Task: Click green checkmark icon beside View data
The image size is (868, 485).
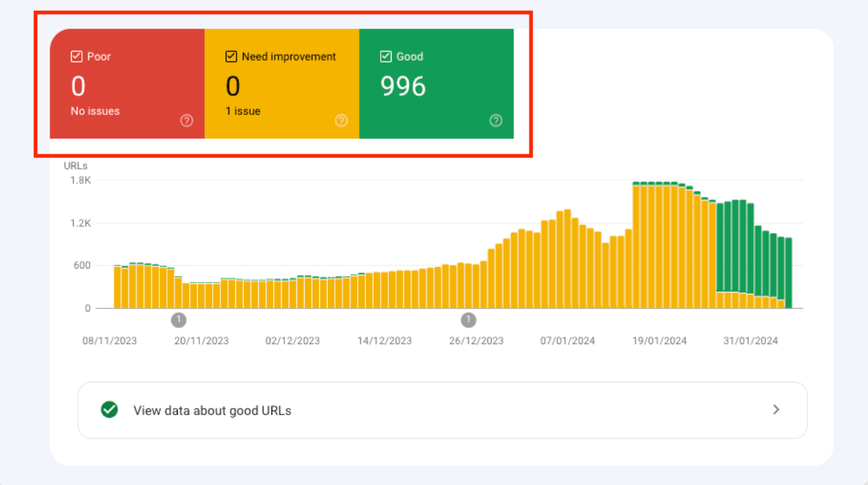Action: 109,410
